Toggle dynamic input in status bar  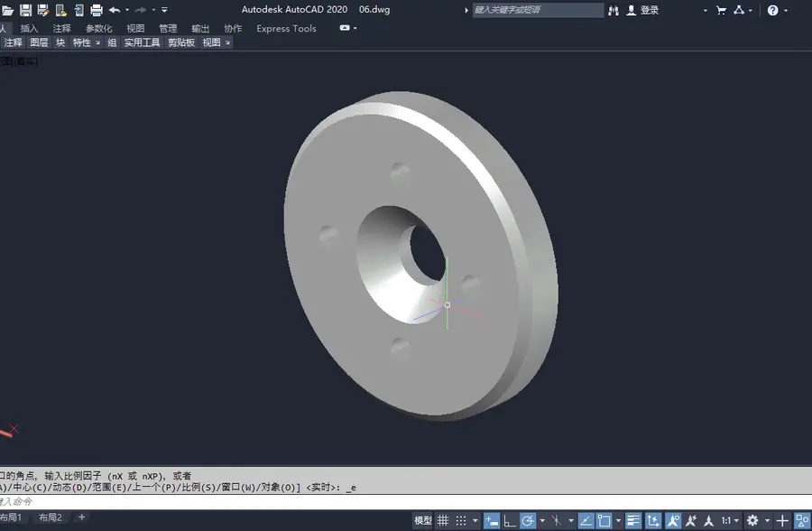click(x=492, y=521)
